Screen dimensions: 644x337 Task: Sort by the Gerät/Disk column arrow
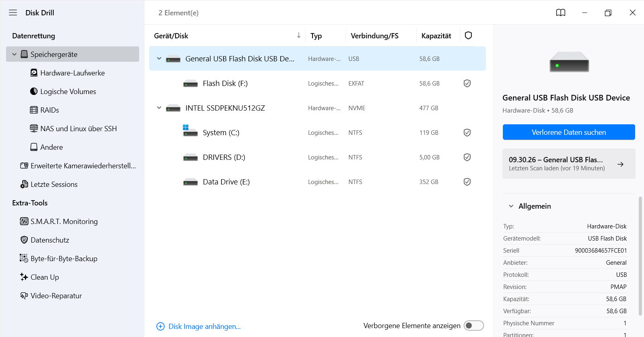(299, 36)
